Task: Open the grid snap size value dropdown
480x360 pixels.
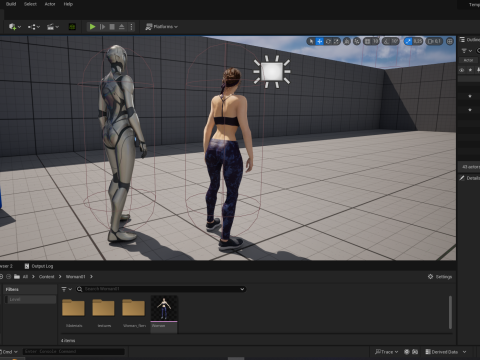Action: tap(375, 41)
